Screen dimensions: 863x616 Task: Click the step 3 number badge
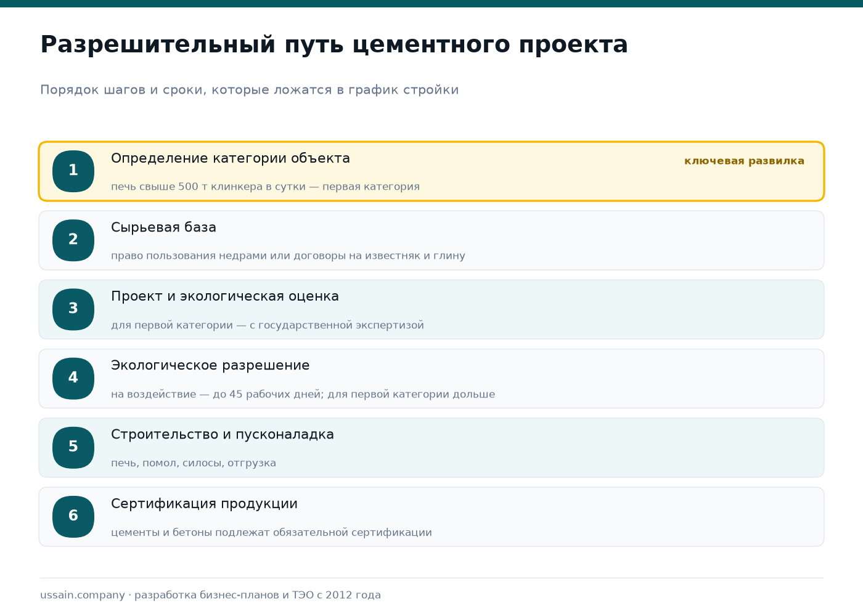pos(73,309)
